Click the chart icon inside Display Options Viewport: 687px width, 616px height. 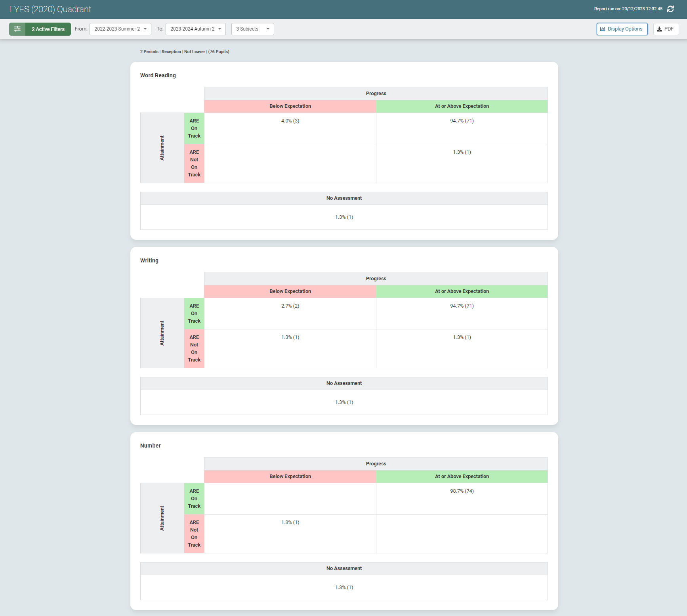coord(603,29)
